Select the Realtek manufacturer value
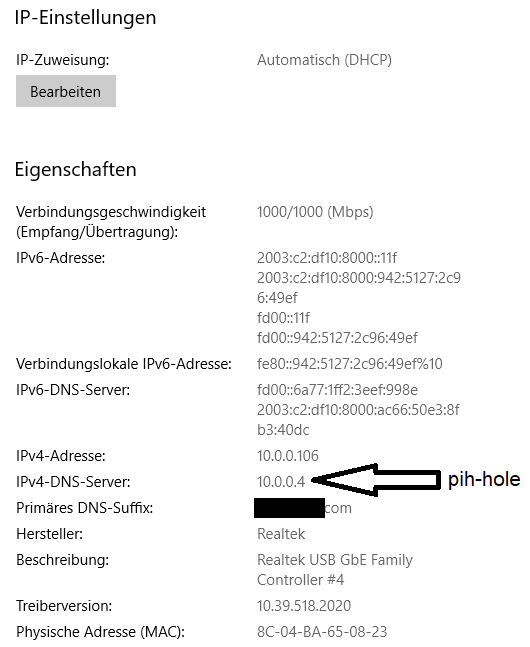This screenshot has height=647, width=530. (x=281, y=534)
